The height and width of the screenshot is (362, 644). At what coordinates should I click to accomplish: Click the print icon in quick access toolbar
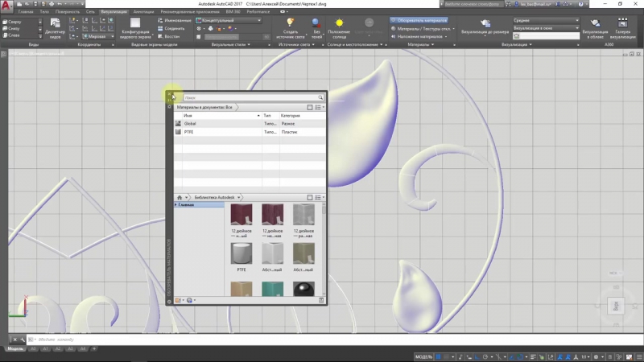(52, 4)
